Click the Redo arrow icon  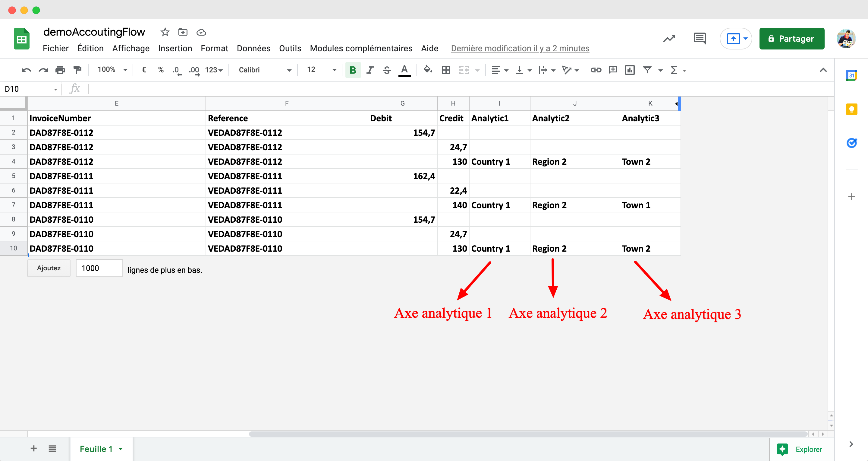43,70
